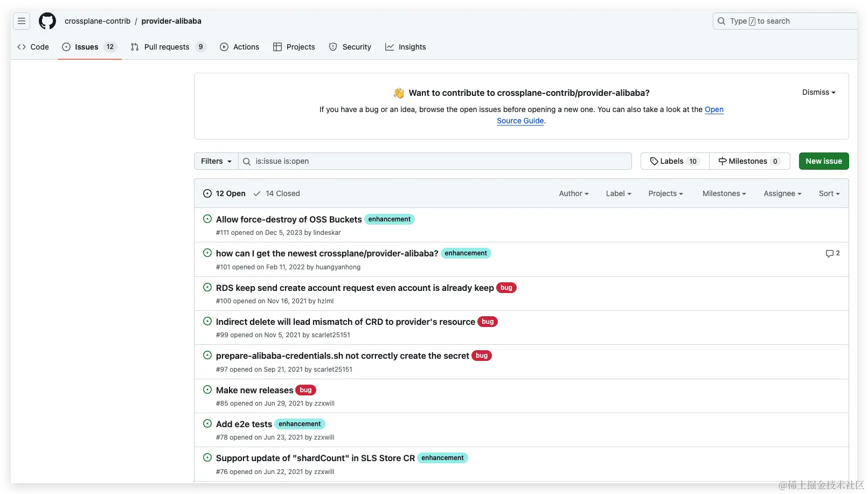Open the Label filter dropdown
The image size is (868, 494).
coord(619,193)
